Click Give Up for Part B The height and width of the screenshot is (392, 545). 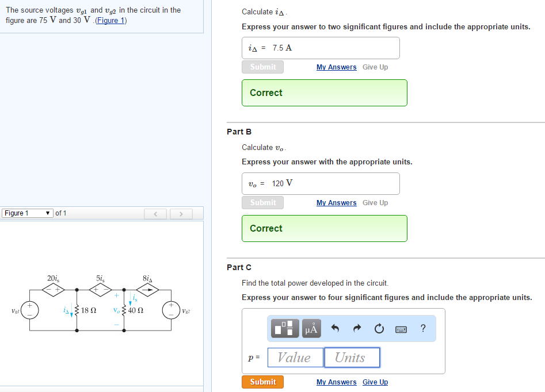(x=375, y=202)
